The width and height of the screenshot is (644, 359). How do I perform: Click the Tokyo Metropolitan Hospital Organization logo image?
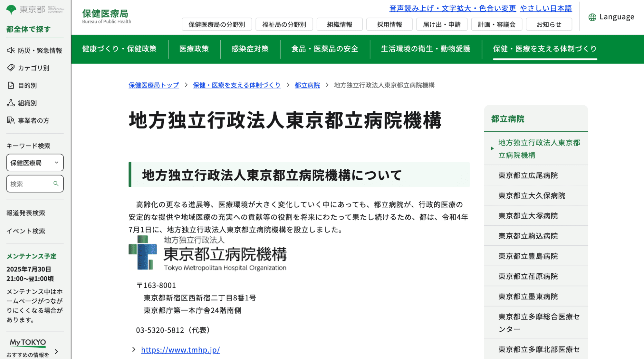point(207,253)
